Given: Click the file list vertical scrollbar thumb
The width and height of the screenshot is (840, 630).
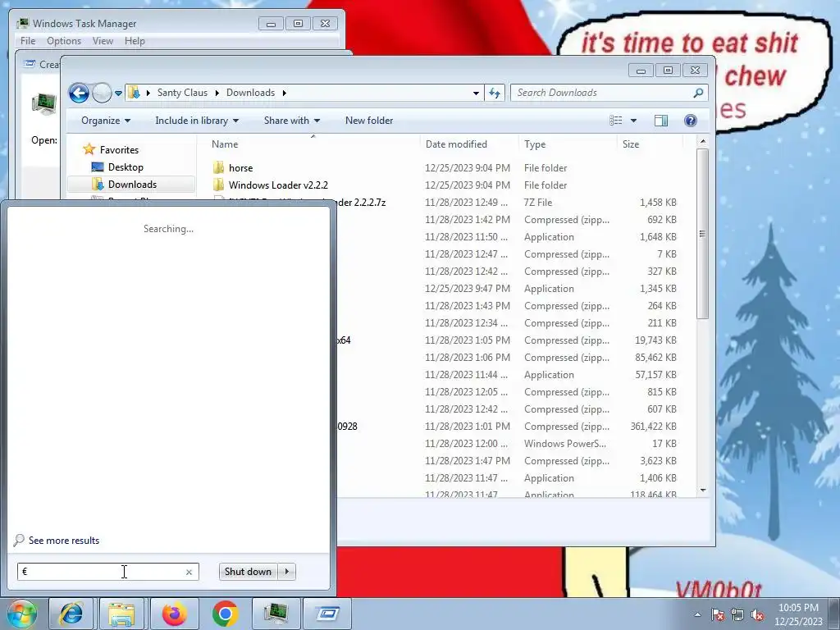Looking at the screenshot, I should coord(703,234).
